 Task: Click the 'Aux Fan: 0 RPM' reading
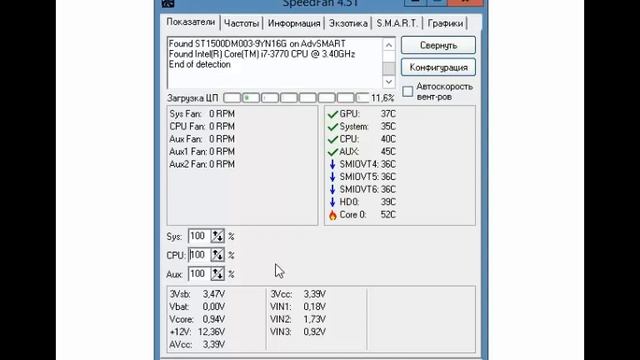[202, 139]
